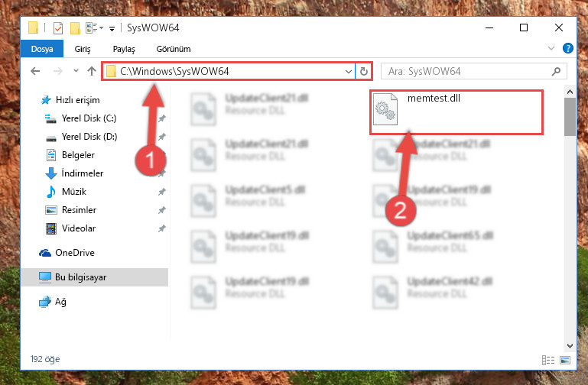The image size is (588, 385).
Task: Go up one folder level arrow
Action: click(92, 71)
